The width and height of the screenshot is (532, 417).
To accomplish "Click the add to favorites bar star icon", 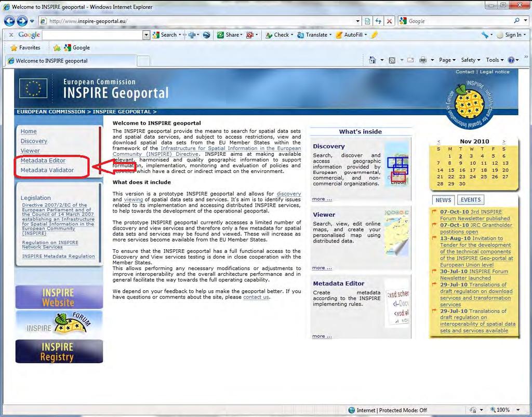I will (57, 48).
